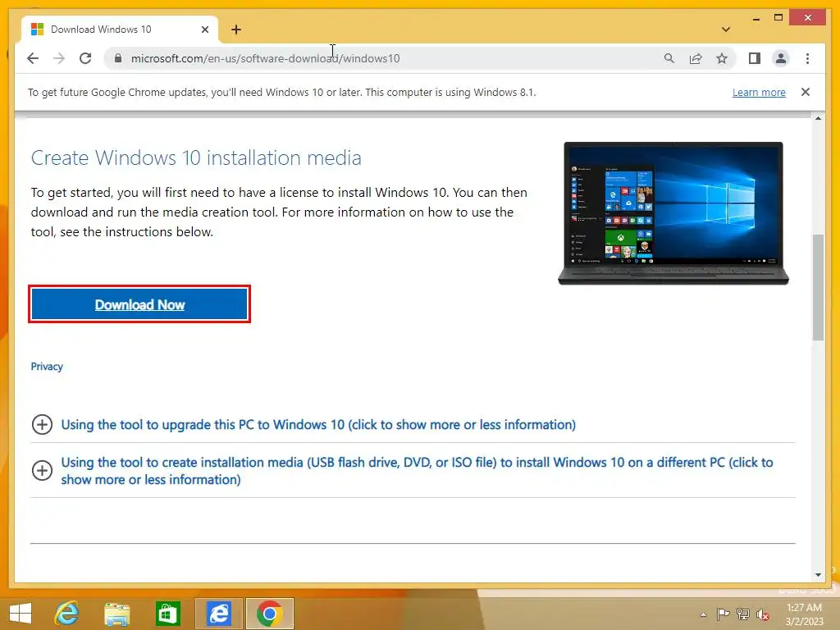This screenshot has width=840, height=630.
Task: Open network status tray icon
Action: (x=743, y=614)
